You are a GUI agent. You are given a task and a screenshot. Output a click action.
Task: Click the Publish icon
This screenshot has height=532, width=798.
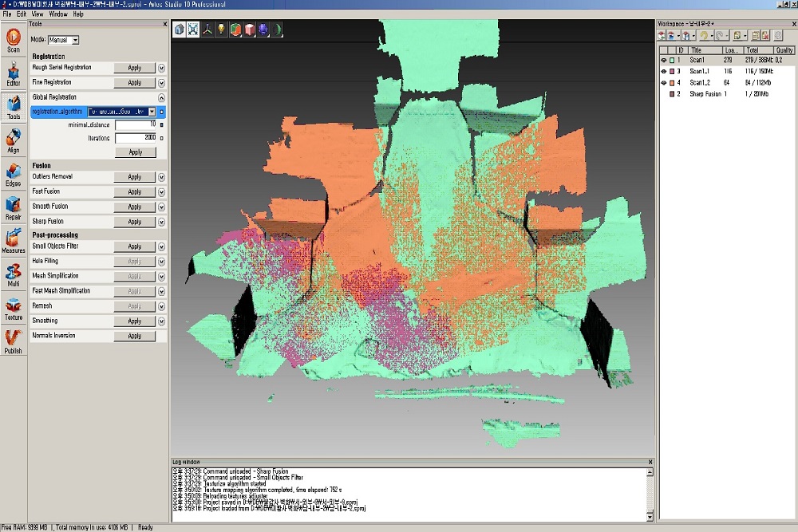(14, 342)
